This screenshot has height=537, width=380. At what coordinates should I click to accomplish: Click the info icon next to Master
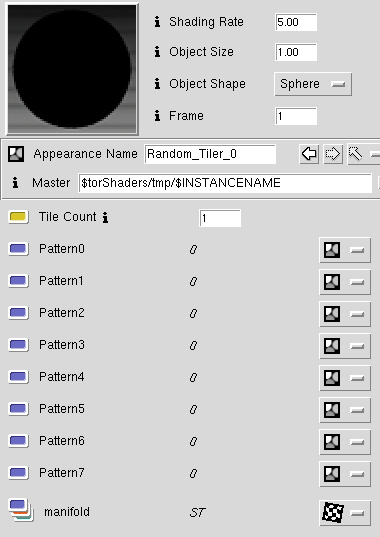[15, 183]
